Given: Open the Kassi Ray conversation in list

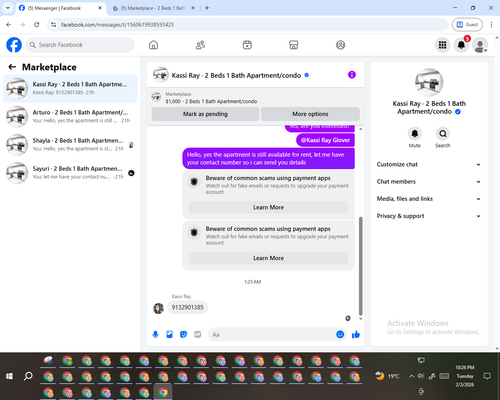Looking at the screenshot, I should (x=70, y=88).
